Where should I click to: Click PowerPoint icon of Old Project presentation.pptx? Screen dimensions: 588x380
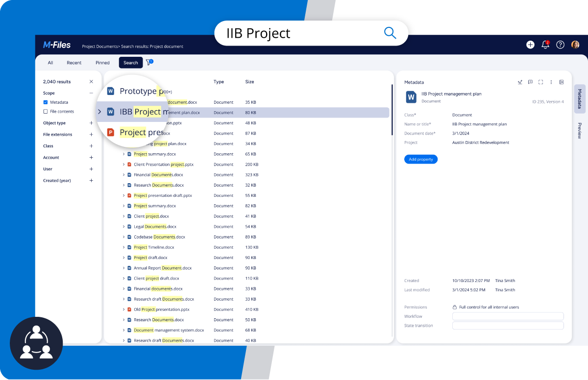(129, 309)
